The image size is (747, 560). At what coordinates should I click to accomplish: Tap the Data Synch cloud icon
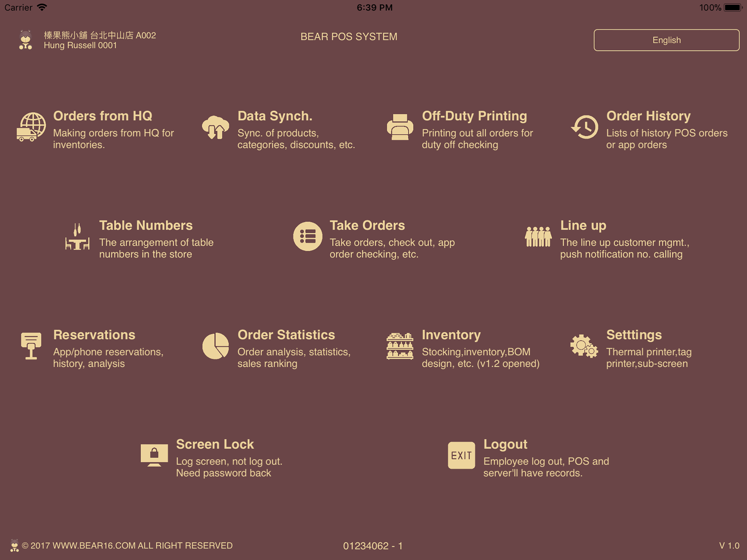point(215,127)
